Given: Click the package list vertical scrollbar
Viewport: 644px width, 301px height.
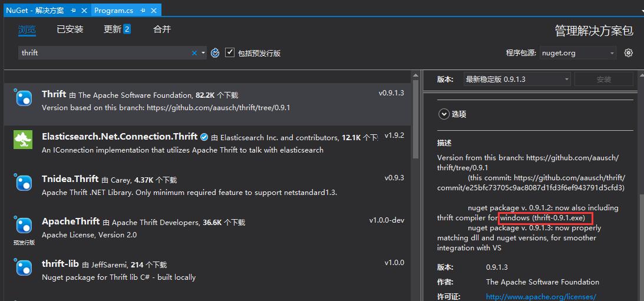Looking at the screenshot, I should [x=415, y=119].
